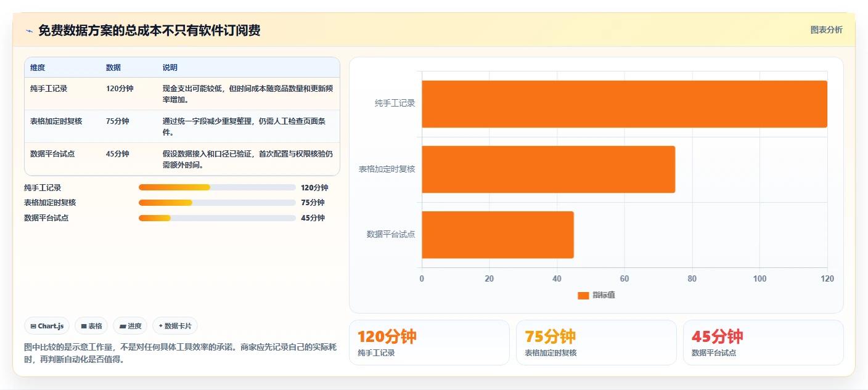The width and height of the screenshot is (868, 390).
Task: Click the x-axis tick labeled 100
Action: coord(759,278)
